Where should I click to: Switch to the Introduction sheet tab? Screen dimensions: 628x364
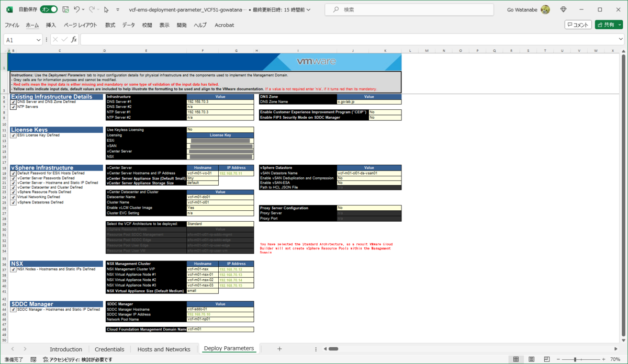click(x=66, y=349)
